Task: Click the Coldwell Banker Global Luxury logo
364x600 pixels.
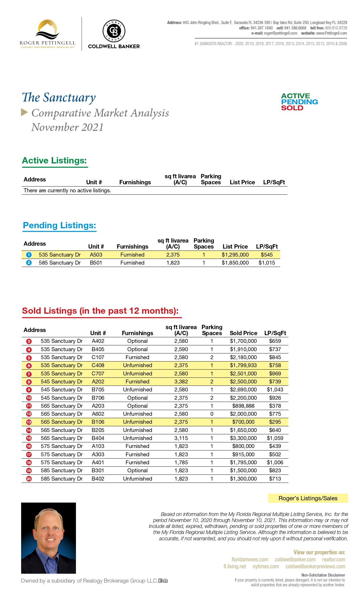Action: [114, 34]
